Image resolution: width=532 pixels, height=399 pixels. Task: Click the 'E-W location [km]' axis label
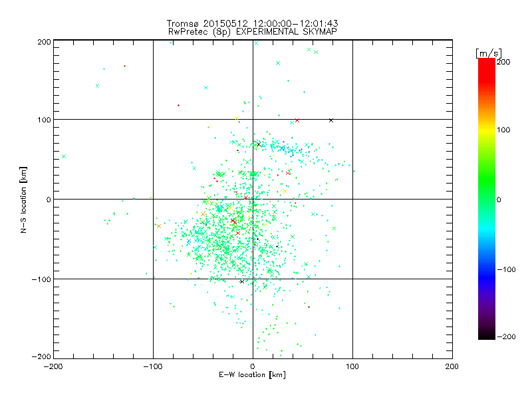[x=252, y=374]
